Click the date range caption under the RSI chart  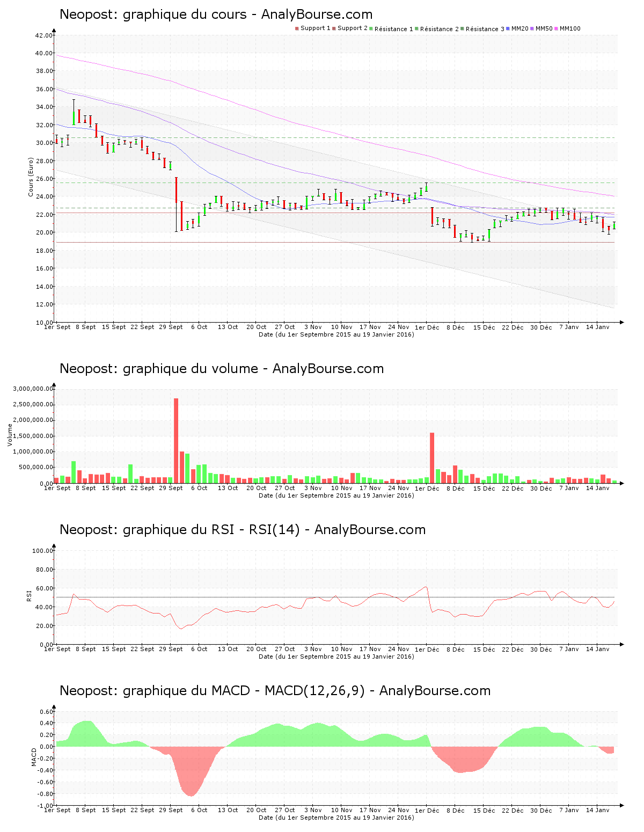336,656
